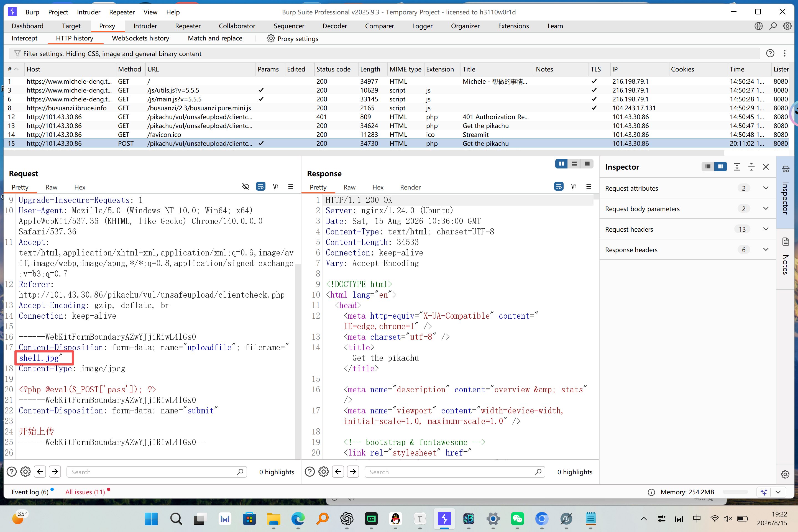
Task: Open the Response editor options menu
Action: click(x=589, y=186)
